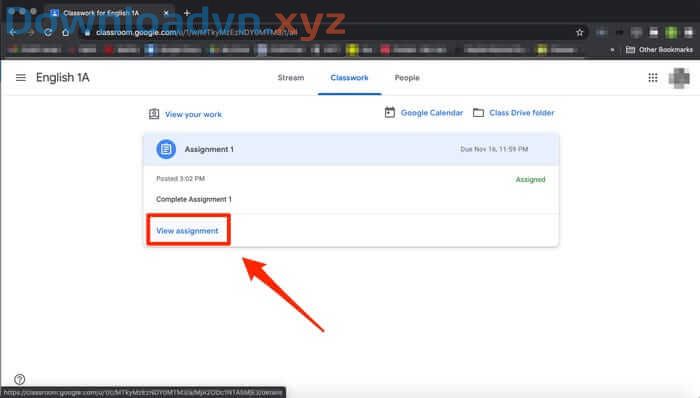Open a new browser tab
This screenshot has width=700, height=398.
[187, 13]
